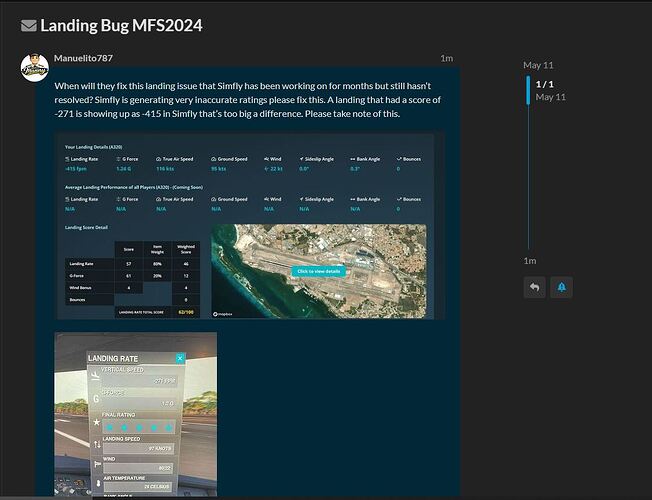Open the Manuelito787 username profile link
The width and height of the screenshot is (652, 500).
pyautogui.click(x=83, y=58)
